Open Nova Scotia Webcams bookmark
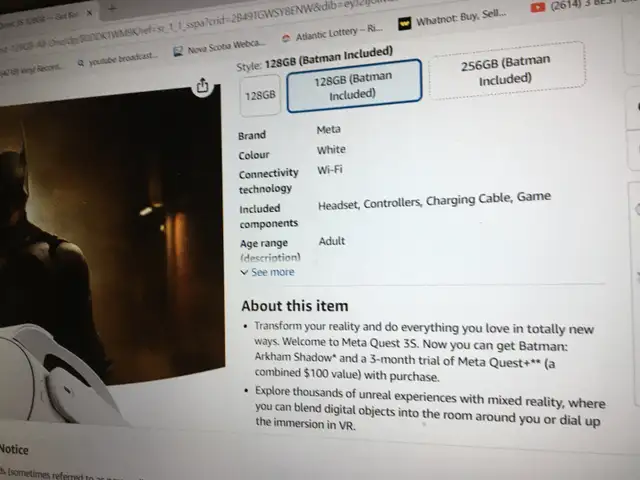Image resolution: width=640 pixels, height=480 pixels. coord(219,47)
